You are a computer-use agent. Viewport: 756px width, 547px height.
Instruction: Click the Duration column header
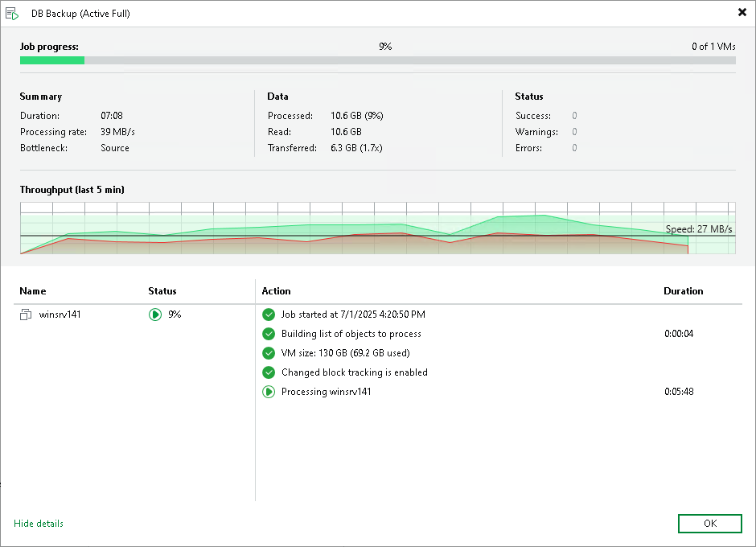pyautogui.click(x=683, y=291)
